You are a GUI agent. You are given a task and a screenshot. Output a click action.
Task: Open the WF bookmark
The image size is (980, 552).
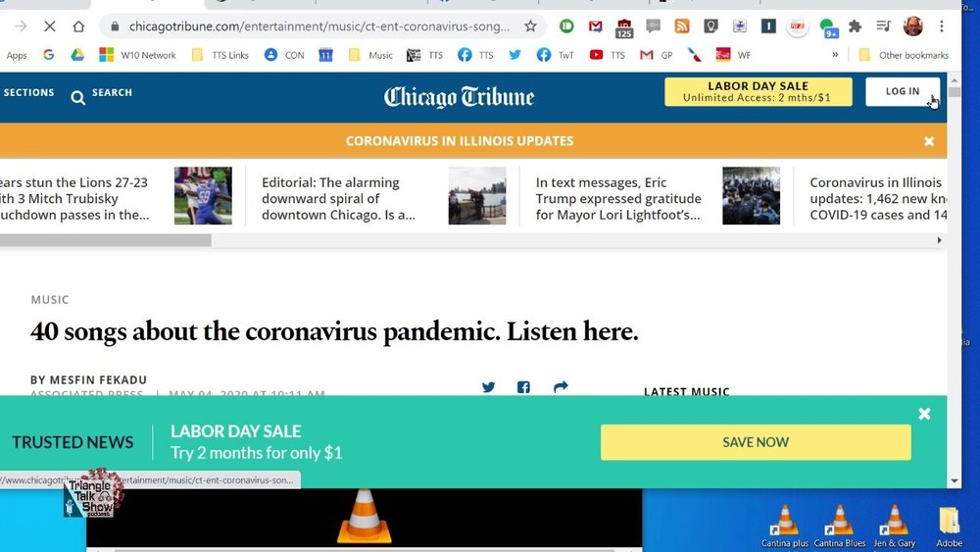[733, 55]
